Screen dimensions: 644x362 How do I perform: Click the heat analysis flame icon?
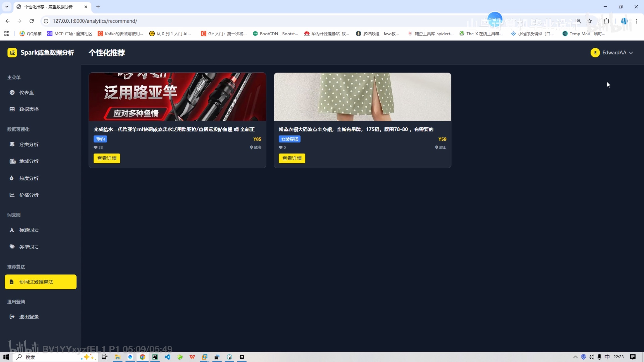click(12, 178)
